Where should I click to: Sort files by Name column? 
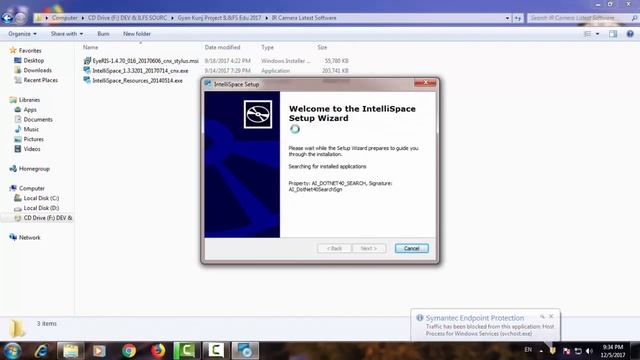pos(91,47)
